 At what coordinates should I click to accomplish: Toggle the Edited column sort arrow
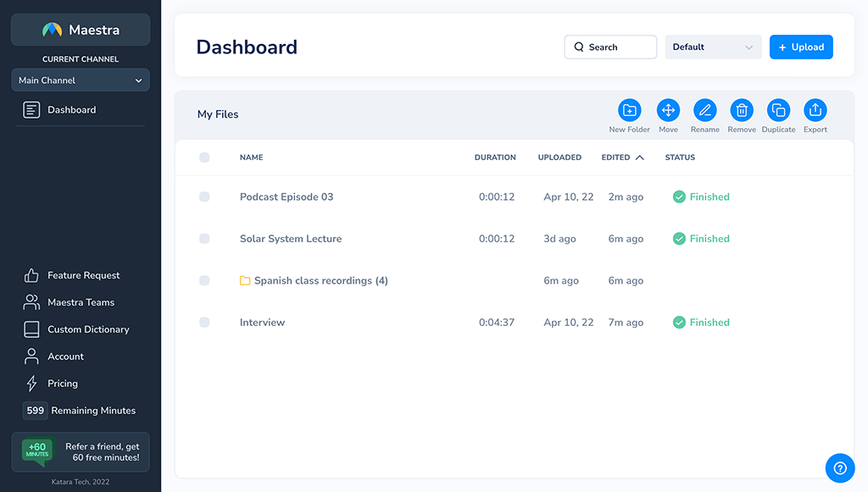click(x=639, y=158)
